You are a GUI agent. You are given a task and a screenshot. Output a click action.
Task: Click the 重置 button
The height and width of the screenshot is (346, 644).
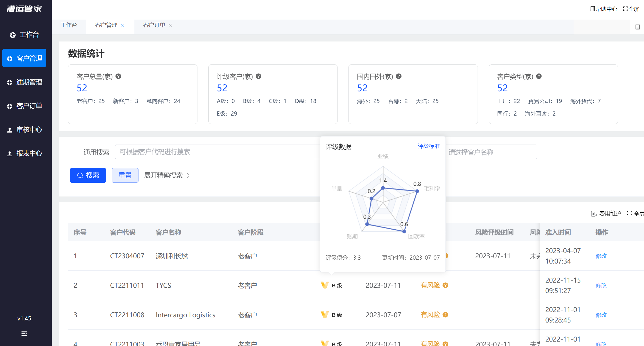(125, 175)
